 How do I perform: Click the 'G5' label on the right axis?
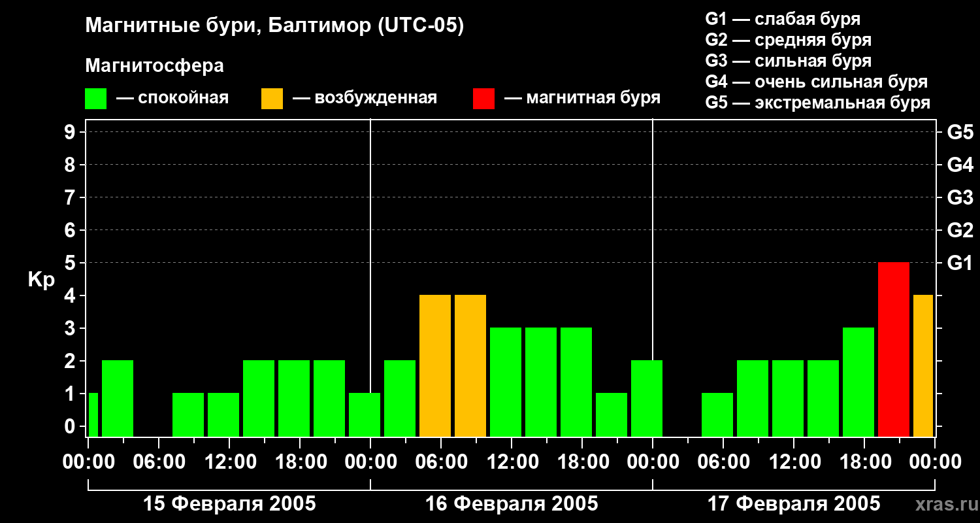(x=960, y=132)
